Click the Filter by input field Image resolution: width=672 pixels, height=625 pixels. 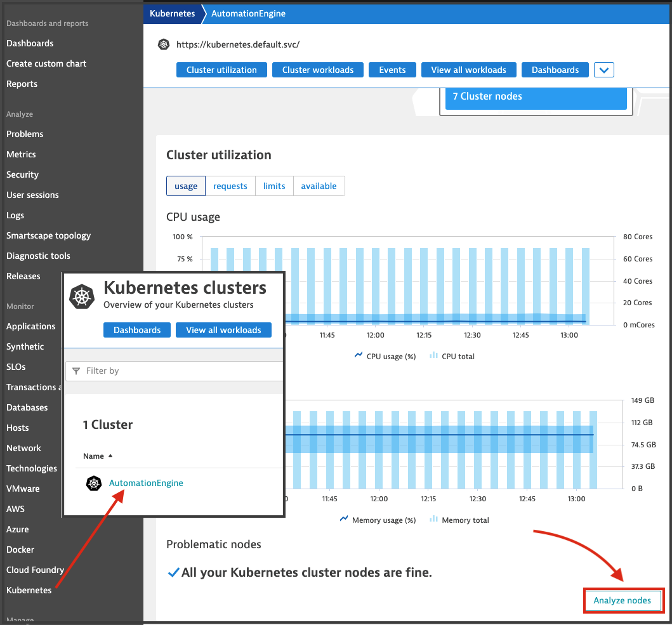[x=175, y=371]
